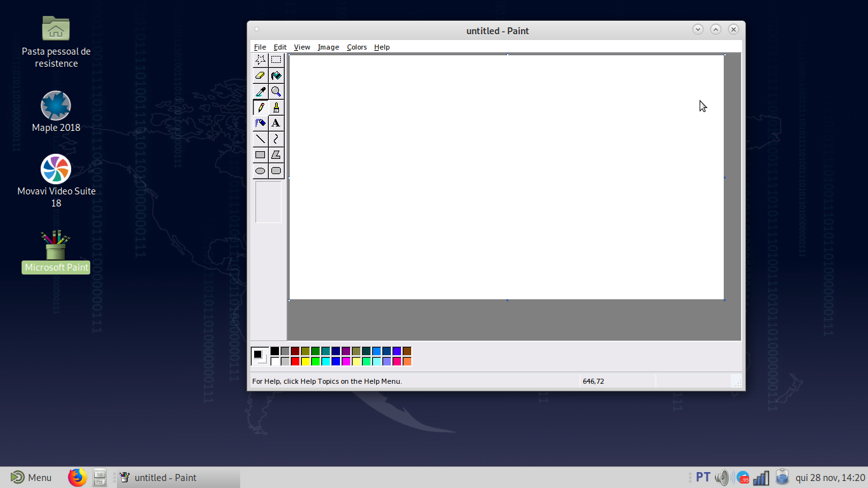The width and height of the screenshot is (868, 488).
Task: Select the Airbrush spray tool
Action: coord(261,123)
